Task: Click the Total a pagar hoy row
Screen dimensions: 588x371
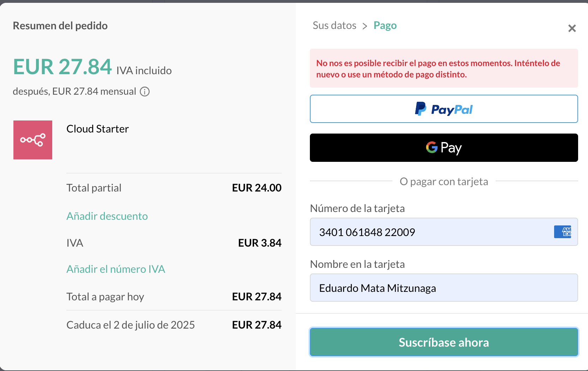Action: point(174,296)
